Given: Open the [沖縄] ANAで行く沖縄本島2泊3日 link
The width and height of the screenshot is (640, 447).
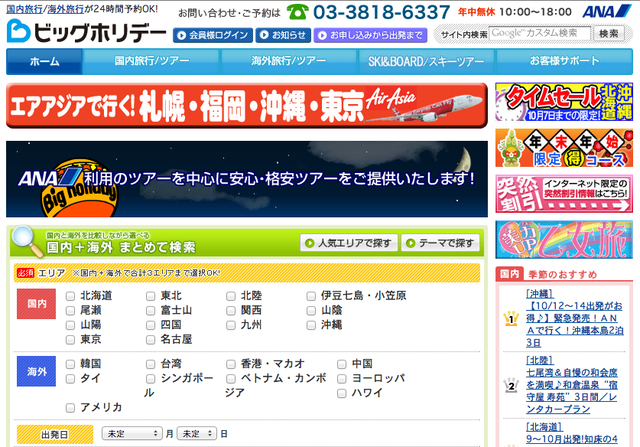Looking at the screenshot, I should 574,318.
